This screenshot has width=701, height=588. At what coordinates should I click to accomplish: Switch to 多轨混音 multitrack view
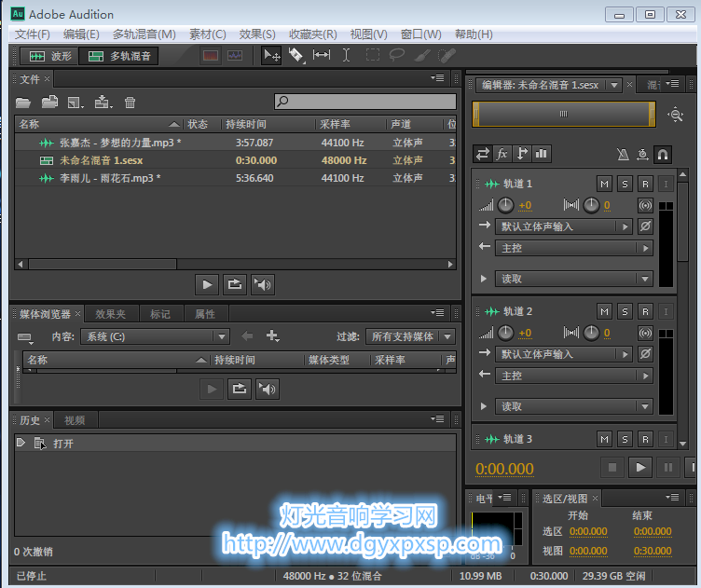coord(119,56)
